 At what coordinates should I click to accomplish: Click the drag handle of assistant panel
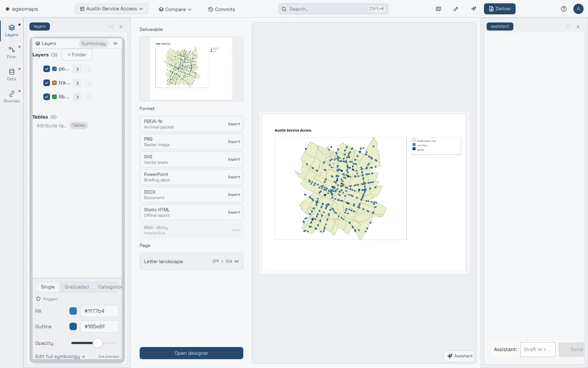568,26
